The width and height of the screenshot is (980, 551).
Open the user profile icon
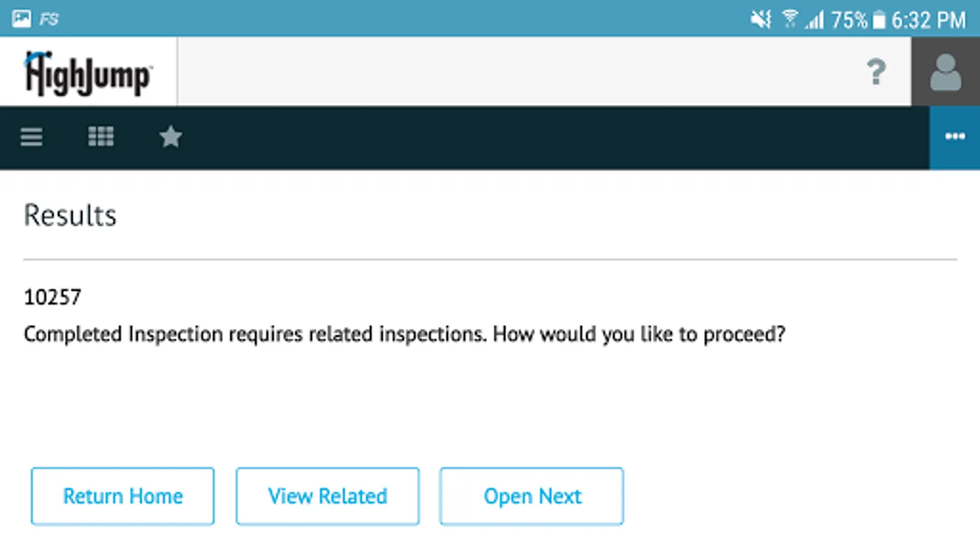coord(945,72)
